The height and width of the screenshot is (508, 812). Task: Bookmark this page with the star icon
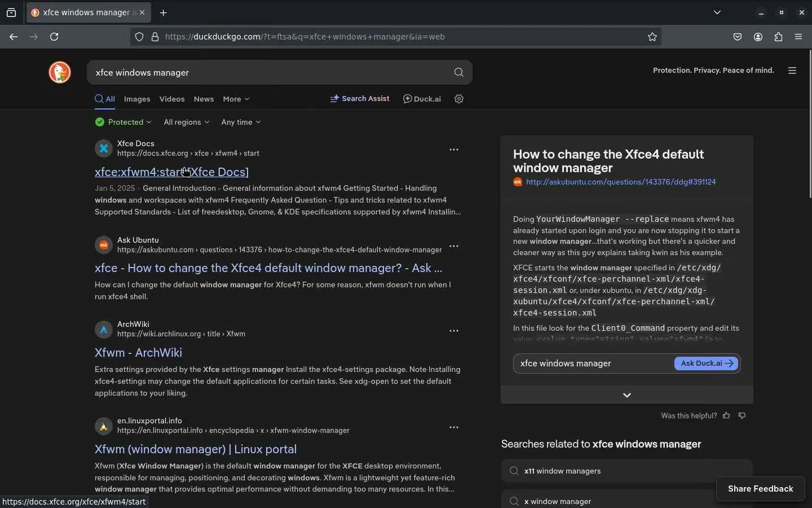(652, 37)
